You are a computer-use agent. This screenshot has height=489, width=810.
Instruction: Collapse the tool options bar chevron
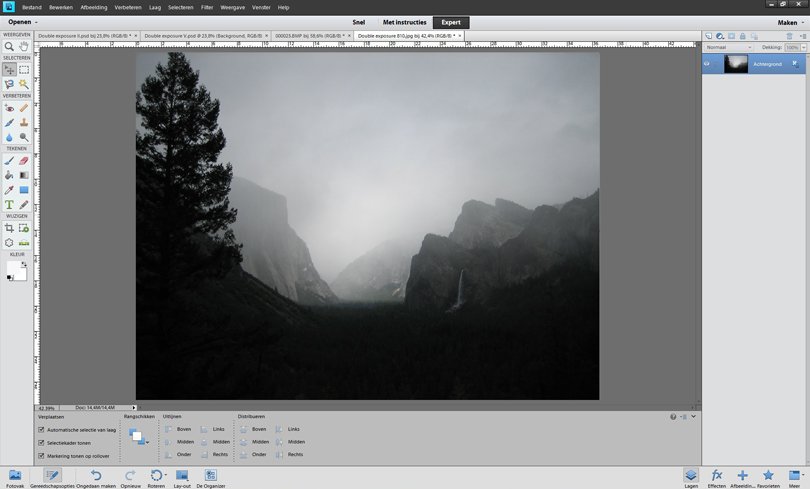coord(693,417)
